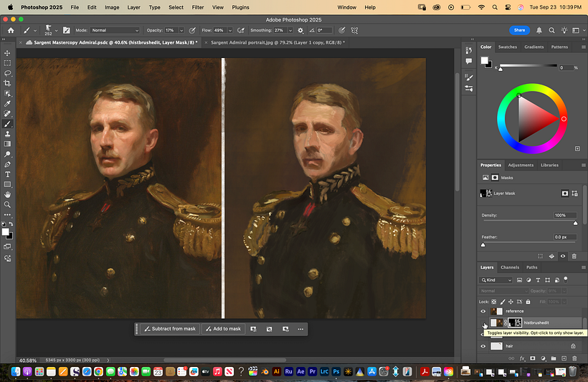Viewport: 588px width, 382px height.
Task: Click the mask Feather slider handle
Action: (483, 245)
